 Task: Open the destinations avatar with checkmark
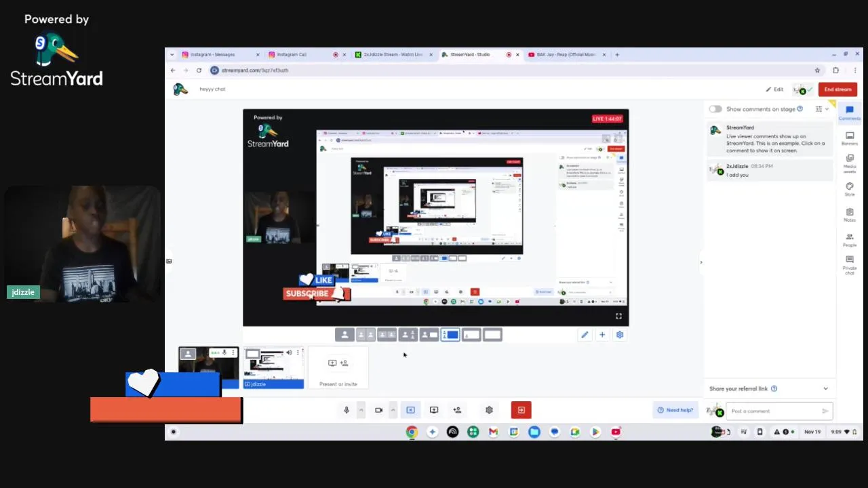pos(803,89)
